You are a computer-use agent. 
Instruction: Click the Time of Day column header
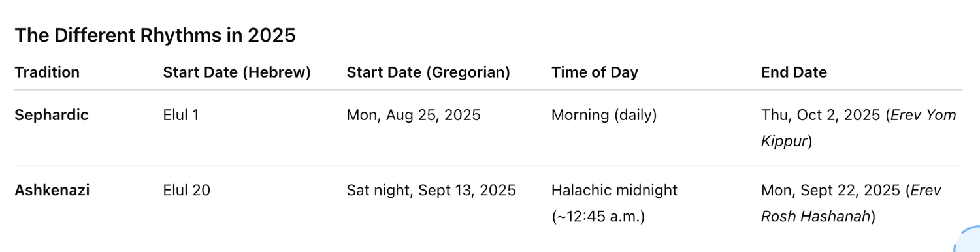tap(595, 72)
